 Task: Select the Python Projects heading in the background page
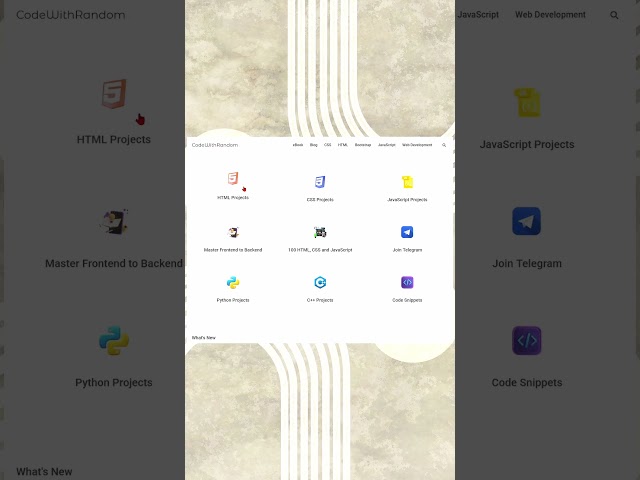(x=114, y=383)
